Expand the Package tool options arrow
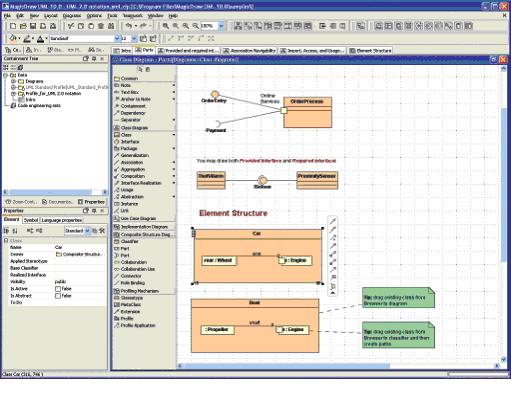The height and width of the screenshot is (395, 511). click(173, 148)
